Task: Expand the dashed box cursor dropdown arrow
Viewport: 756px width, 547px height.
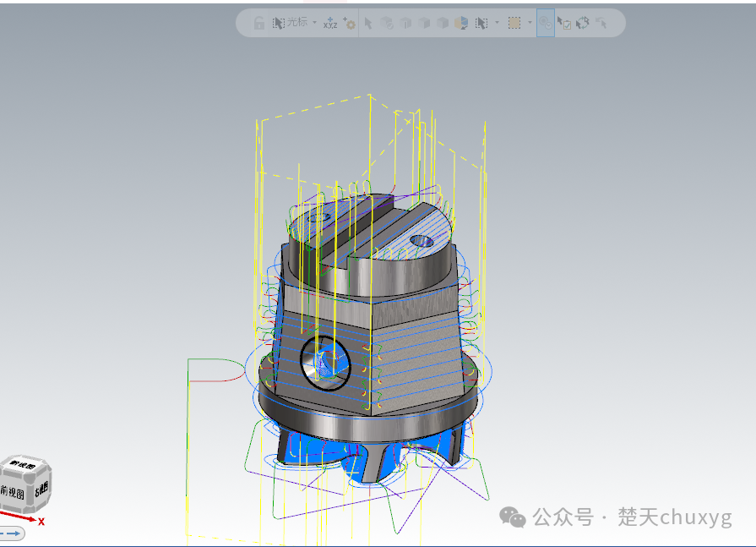Action: pyautogui.click(x=497, y=23)
